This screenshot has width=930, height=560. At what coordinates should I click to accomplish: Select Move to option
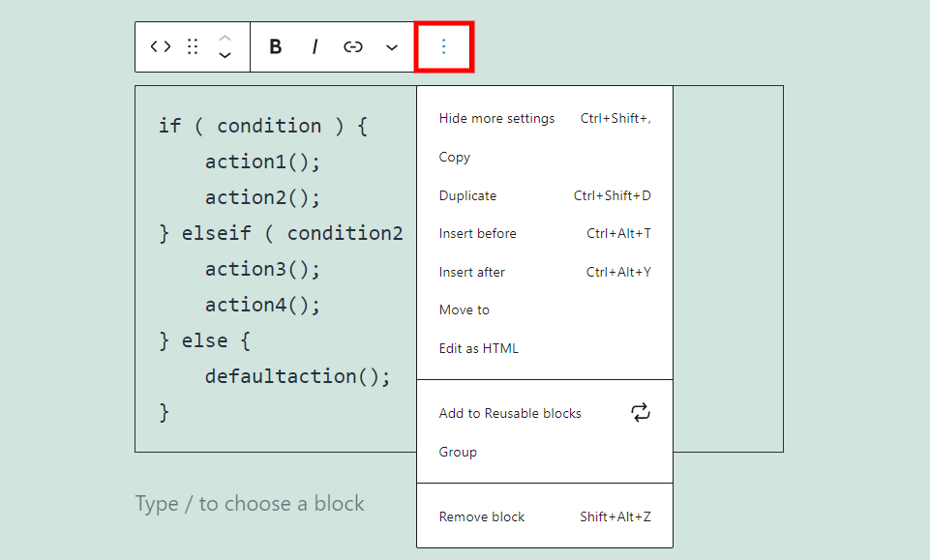click(x=465, y=309)
